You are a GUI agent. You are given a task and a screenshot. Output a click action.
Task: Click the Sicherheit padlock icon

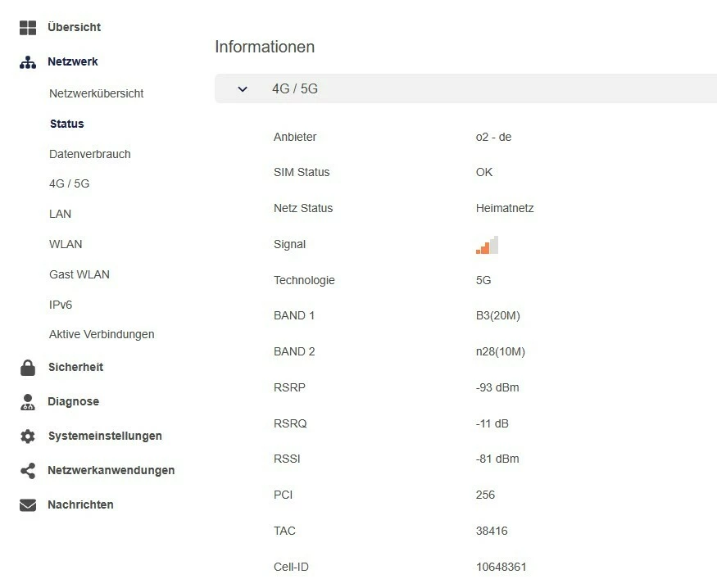click(x=28, y=368)
